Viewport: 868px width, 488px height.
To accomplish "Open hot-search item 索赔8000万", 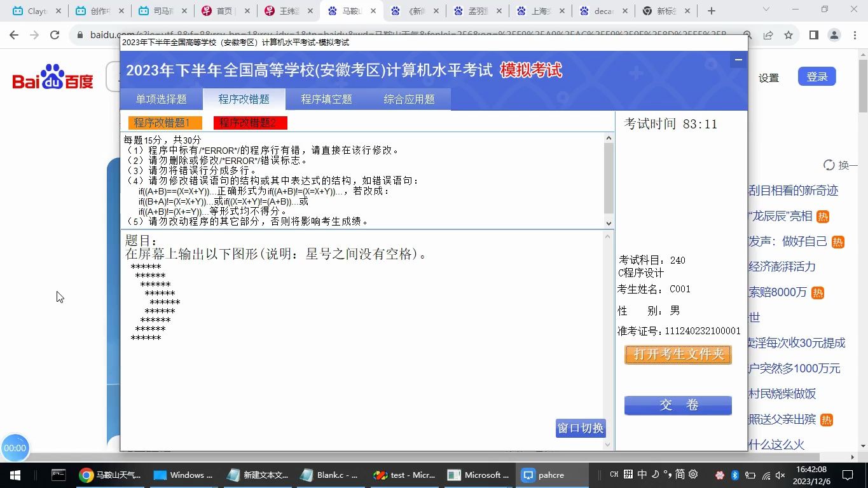I will coord(778,292).
